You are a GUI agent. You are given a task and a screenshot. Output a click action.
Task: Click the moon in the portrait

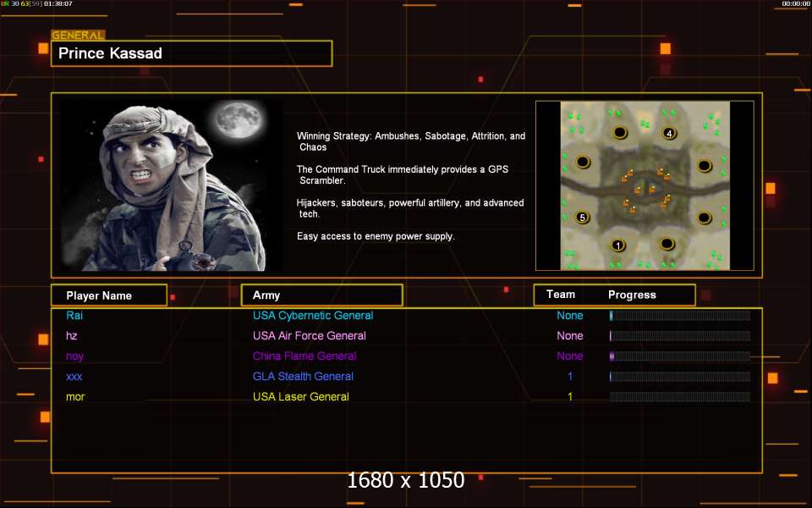click(x=239, y=119)
